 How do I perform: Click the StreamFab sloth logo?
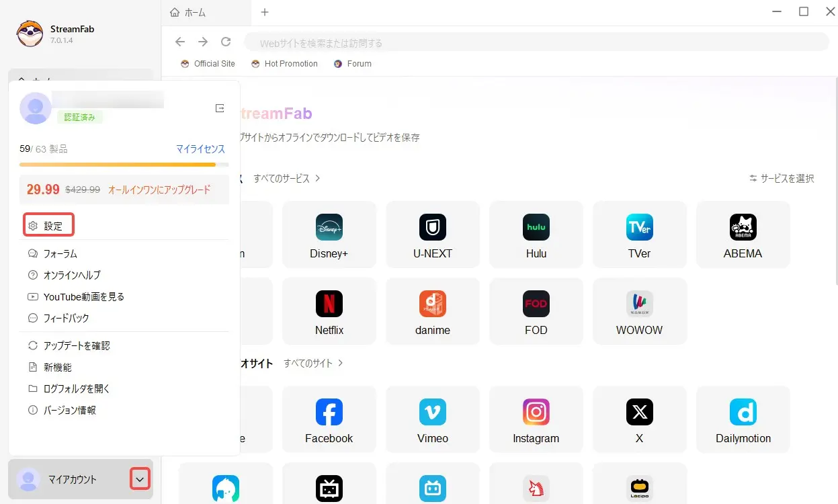[30, 34]
